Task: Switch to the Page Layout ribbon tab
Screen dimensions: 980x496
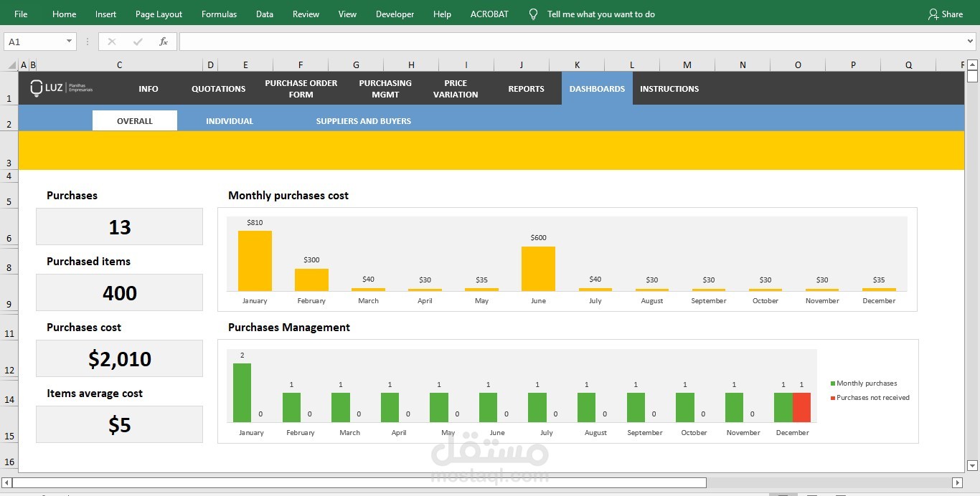Action: tap(159, 14)
